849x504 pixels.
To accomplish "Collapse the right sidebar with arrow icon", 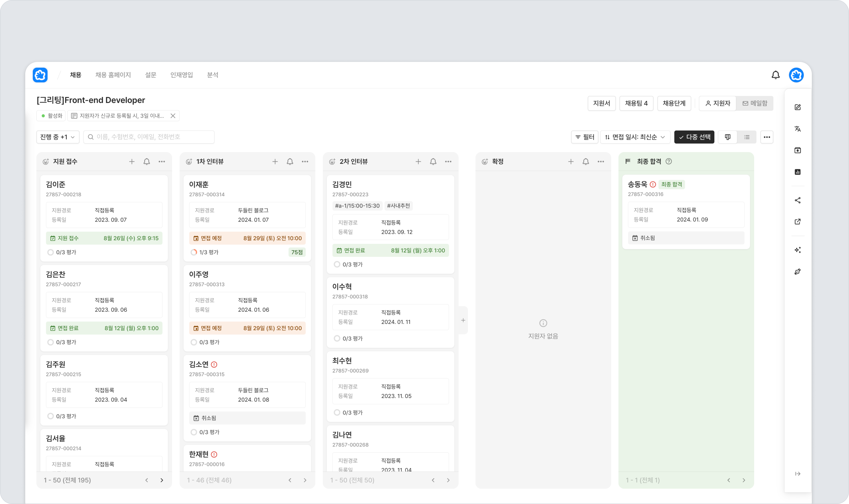I will pyautogui.click(x=797, y=474).
